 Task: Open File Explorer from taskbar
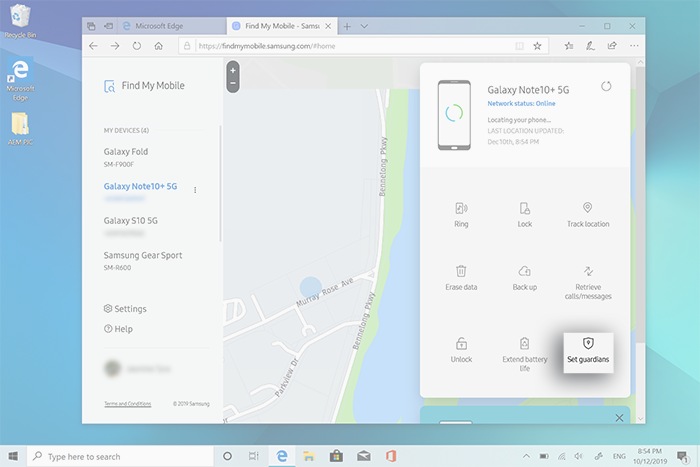coord(308,456)
